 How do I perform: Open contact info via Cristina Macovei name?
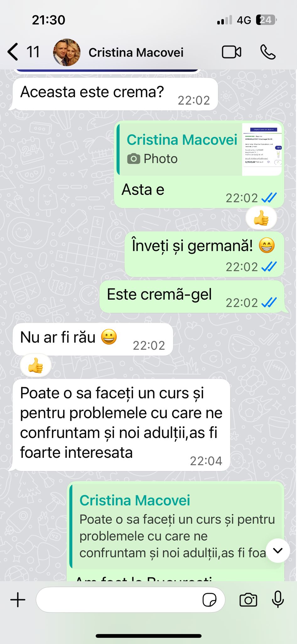point(136,53)
